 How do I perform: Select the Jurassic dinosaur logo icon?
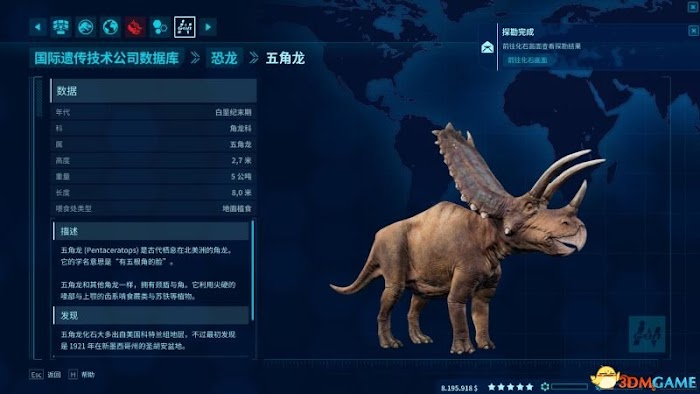[x=85, y=27]
